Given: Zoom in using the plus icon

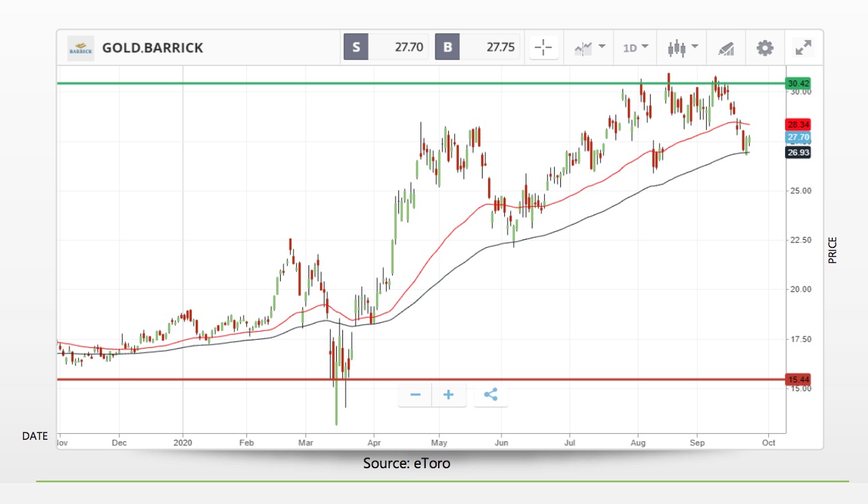Looking at the screenshot, I should click(x=449, y=395).
